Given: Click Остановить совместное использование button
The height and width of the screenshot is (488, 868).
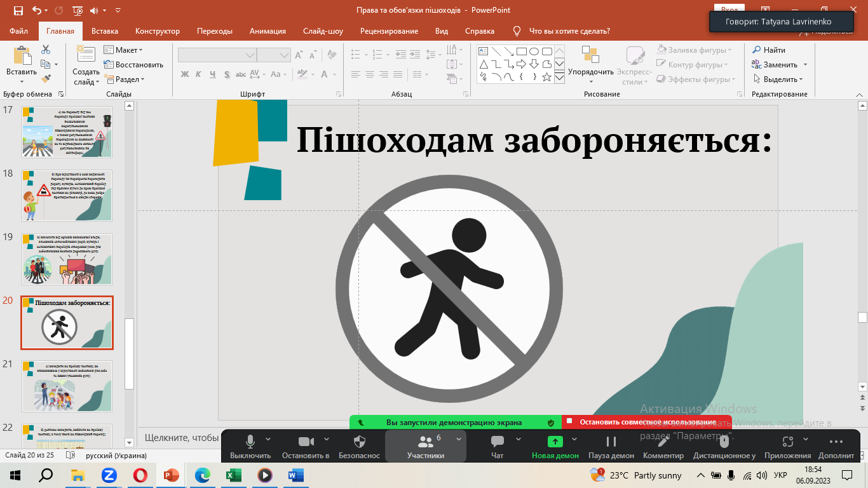Looking at the screenshot, I should pyautogui.click(x=647, y=422).
